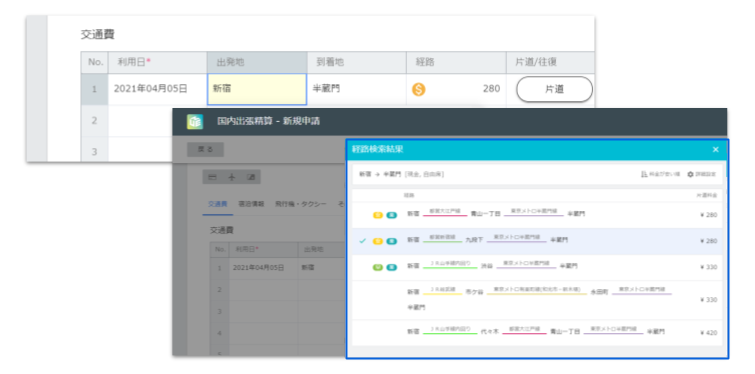Click the orange coin icon in the 経路 cell

[418, 89]
